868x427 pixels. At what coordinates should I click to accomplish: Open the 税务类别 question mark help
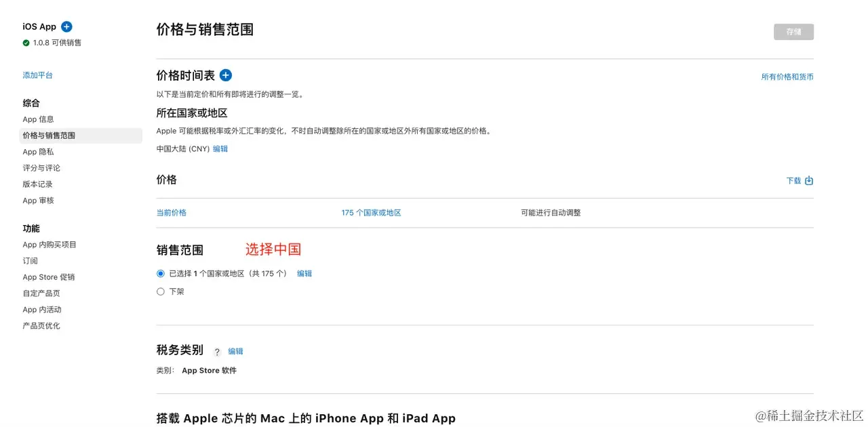tap(217, 352)
